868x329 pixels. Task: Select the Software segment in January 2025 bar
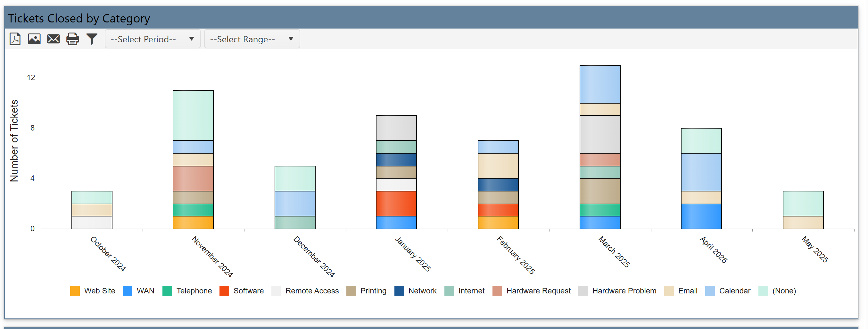(x=396, y=204)
